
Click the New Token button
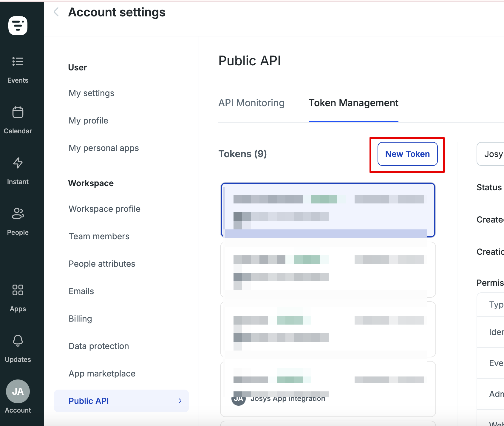(x=407, y=154)
